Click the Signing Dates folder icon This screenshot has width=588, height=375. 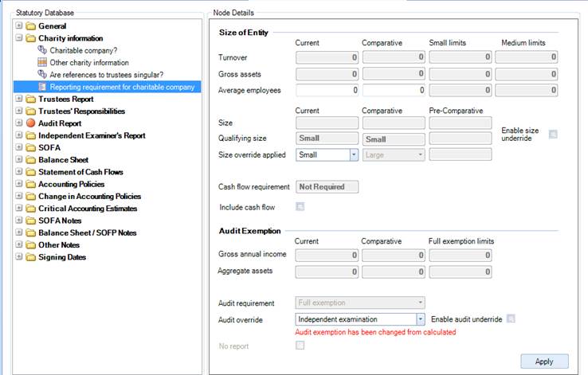(x=31, y=257)
